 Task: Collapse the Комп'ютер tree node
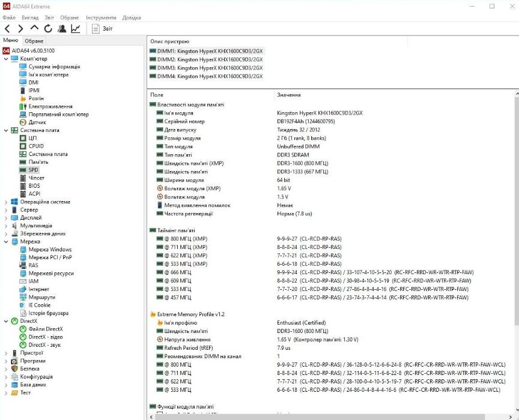coord(5,59)
